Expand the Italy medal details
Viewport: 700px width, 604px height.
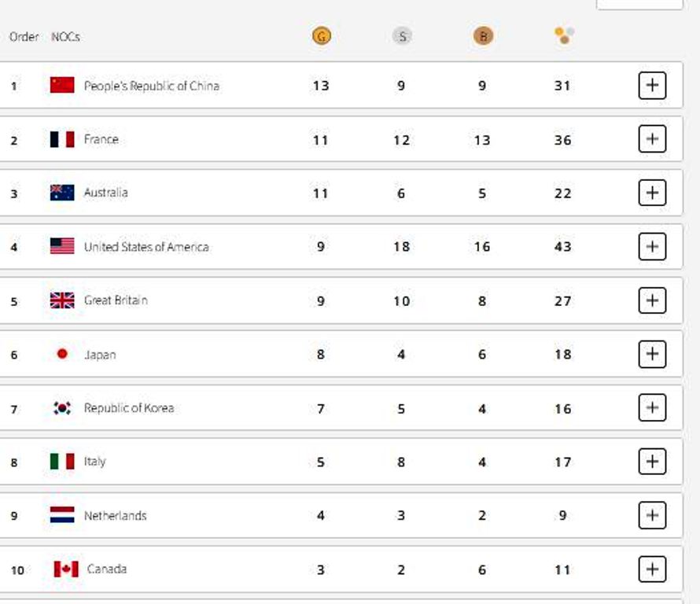click(652, 462)
